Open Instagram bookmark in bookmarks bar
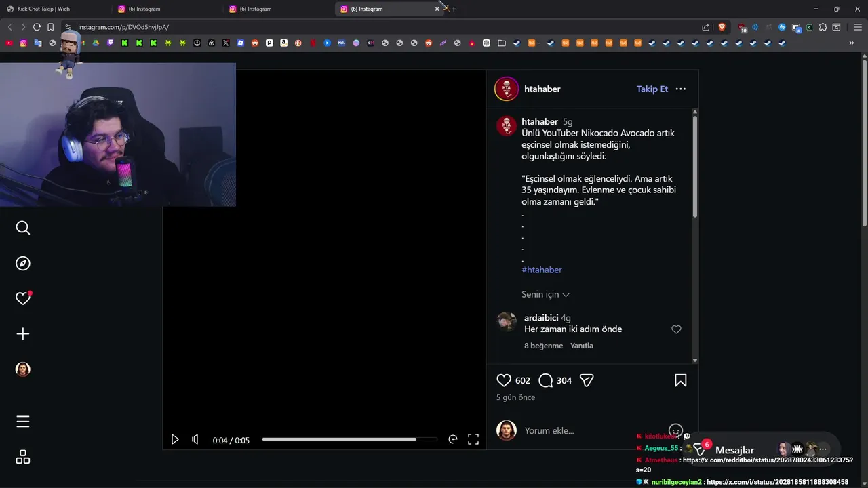The image size is (868, 488). [x=23, y=43]
